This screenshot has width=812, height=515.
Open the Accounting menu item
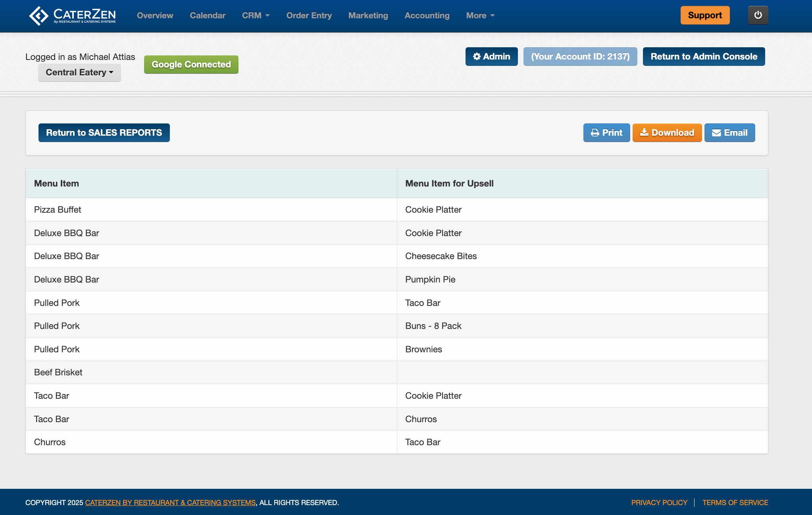coord(427,15)
